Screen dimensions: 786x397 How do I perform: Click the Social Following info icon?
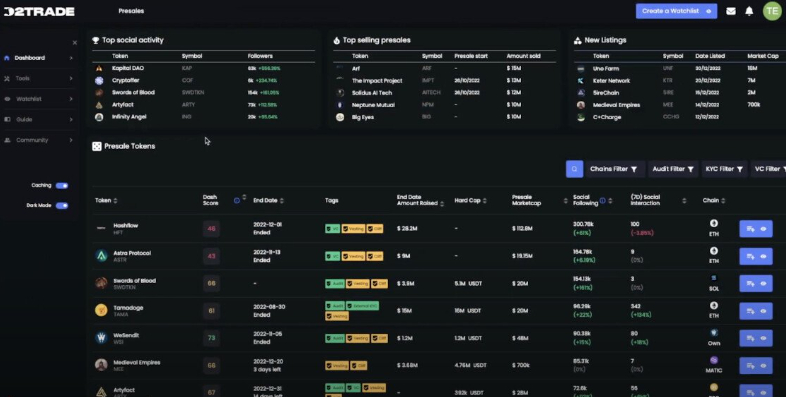pos(603,201)
